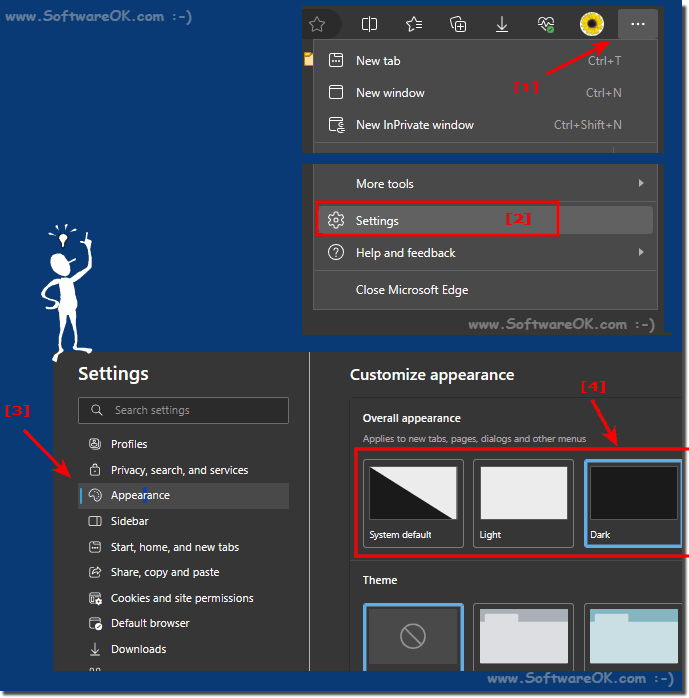
Task: Click the Sidebar panel icon
Action: (95, 521)
